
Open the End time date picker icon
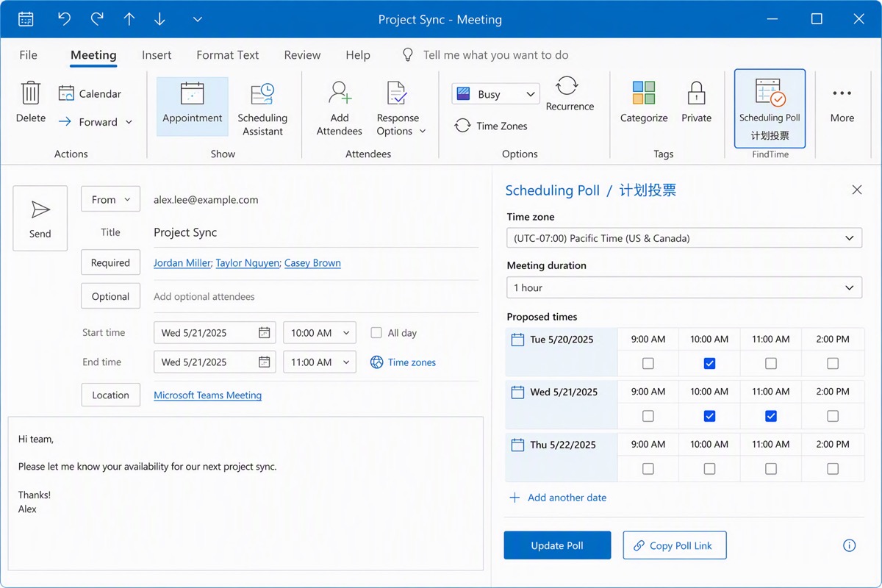[264, 362]
